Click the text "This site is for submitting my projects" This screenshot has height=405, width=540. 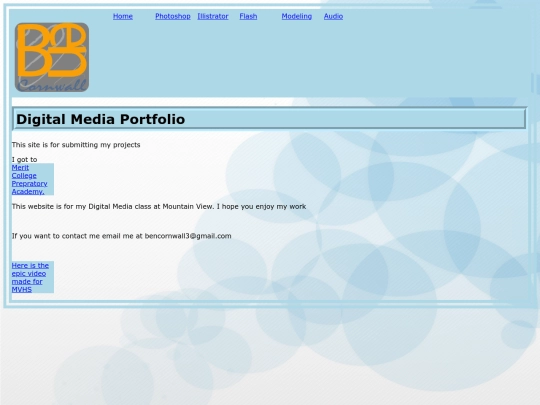click(76, 145)
